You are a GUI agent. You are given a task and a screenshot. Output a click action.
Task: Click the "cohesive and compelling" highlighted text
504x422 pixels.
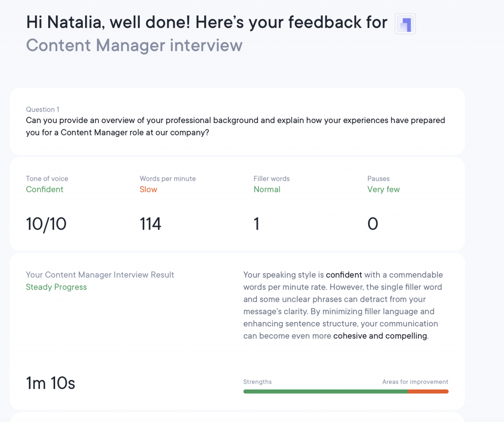click(x=380, y=335)
